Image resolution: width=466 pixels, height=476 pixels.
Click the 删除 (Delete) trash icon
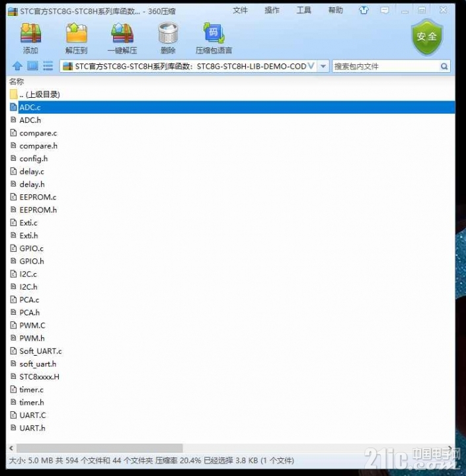coord(168,33)
